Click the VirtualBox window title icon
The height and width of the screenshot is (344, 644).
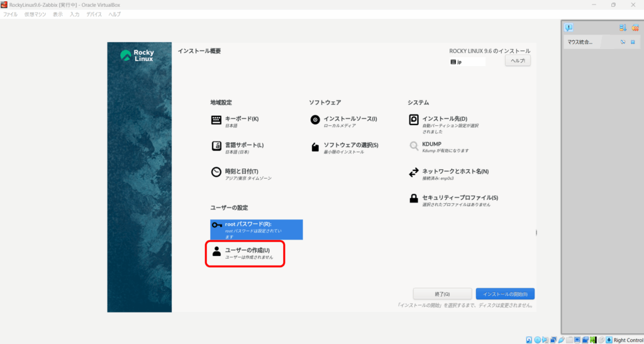point(4,4)
